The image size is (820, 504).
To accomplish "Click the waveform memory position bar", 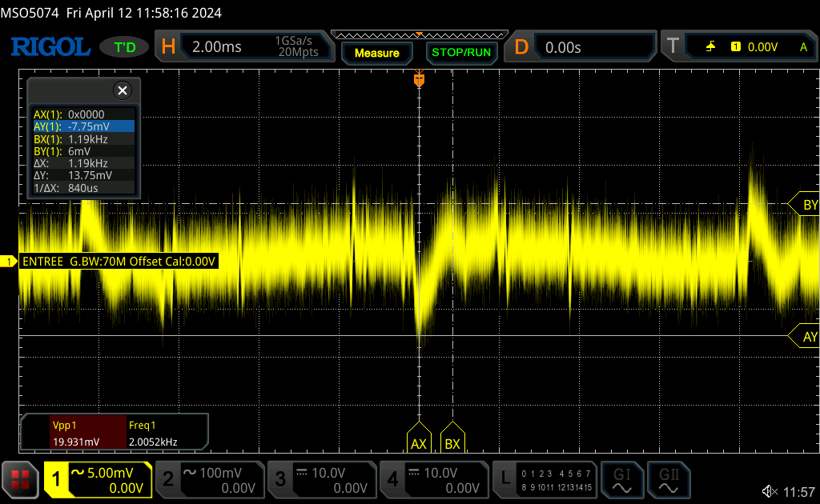I will [420, 35].
